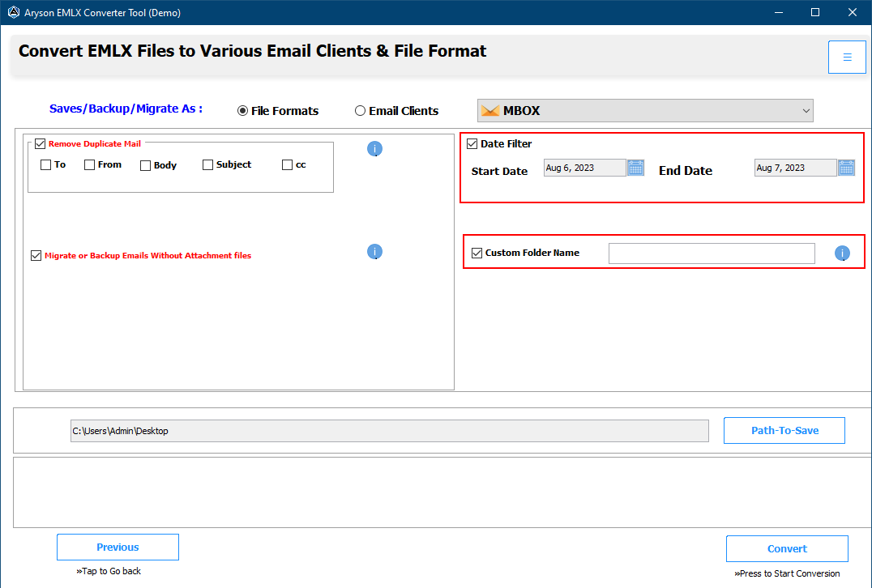The image size is (872, 588).
Task: Toggle Migrate Emails Without Attachment checkbox
Action: pyautogui.click(x=36, y=256)
